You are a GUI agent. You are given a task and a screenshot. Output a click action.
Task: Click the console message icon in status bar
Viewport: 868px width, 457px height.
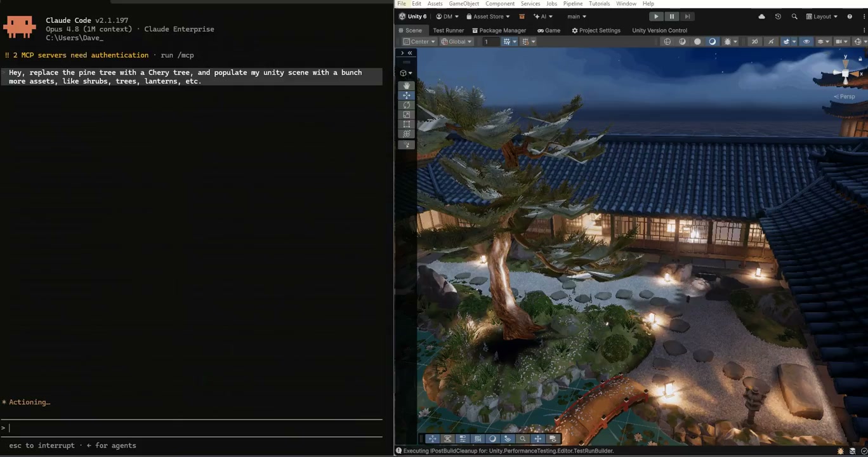click(399, 451)
